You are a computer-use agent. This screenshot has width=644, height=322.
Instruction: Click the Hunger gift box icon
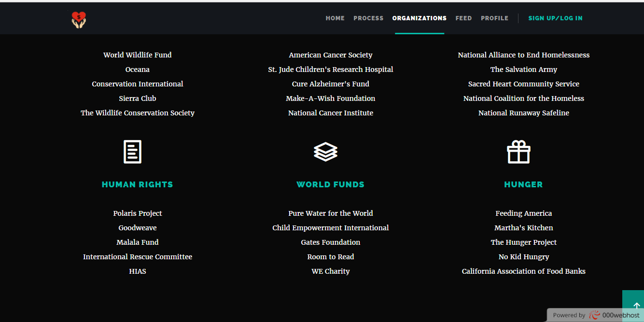(x=519, y=152)
